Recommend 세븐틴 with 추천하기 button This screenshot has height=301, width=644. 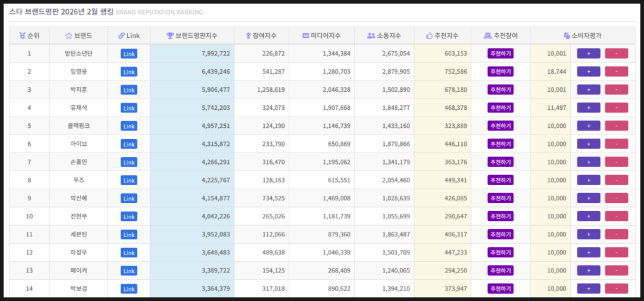point(501,234)
